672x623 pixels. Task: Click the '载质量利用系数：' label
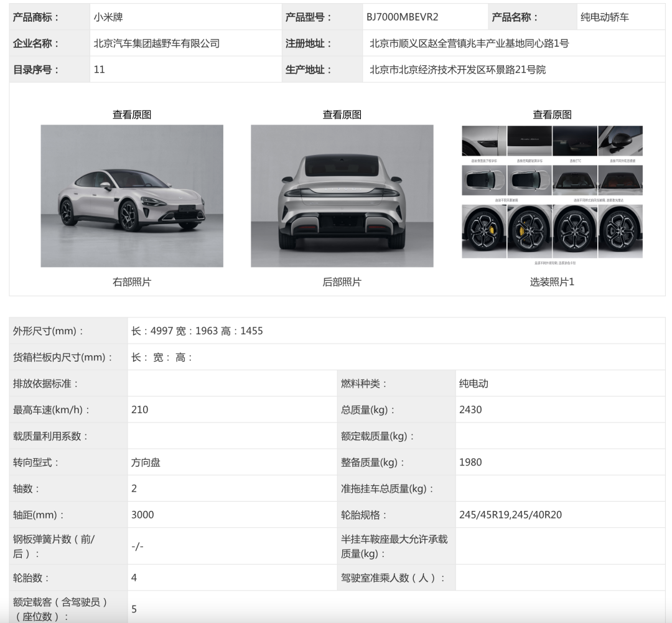click(50, 436)
